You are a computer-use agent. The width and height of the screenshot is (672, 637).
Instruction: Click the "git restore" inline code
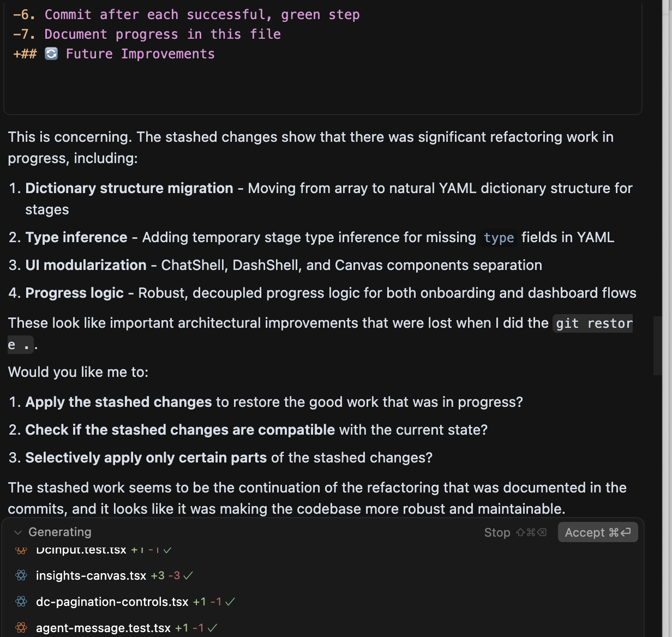pyautogui.click(x=593, y=323)
